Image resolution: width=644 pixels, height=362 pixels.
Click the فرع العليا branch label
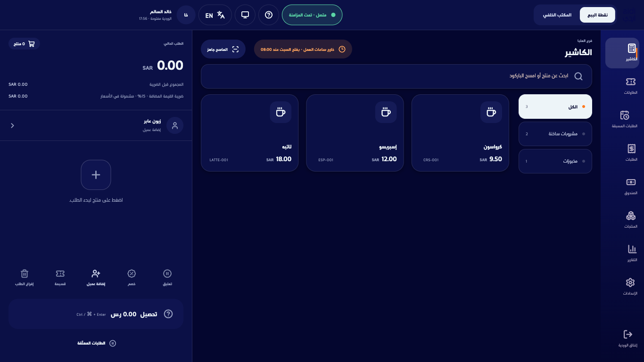coord(585,41)
